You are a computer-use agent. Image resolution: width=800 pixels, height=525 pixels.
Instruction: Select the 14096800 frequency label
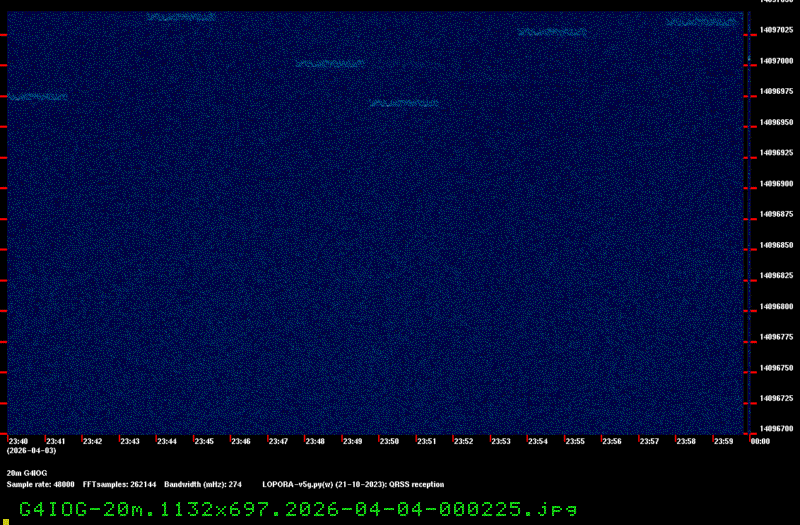pyautogui.click(x=777, y=307)
